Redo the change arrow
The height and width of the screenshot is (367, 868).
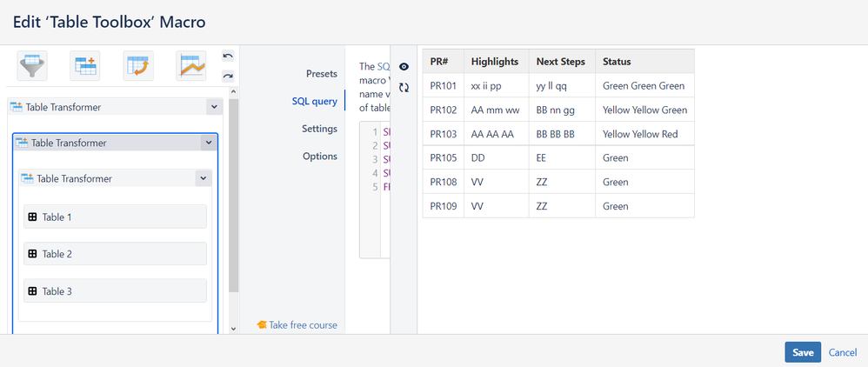228,76
